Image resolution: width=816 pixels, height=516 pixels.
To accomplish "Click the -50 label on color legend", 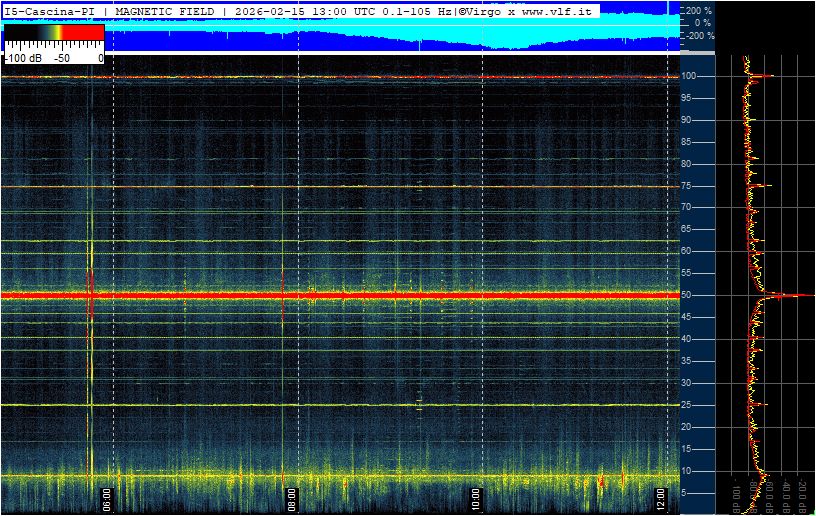I will pyautogui.click(x=61, y=58).
